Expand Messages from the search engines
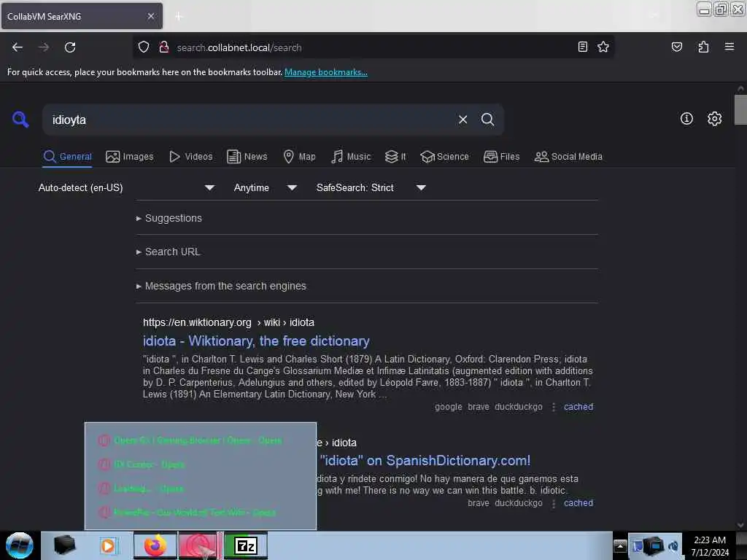This screenshot has height=560, width=747. pos(221,286)
